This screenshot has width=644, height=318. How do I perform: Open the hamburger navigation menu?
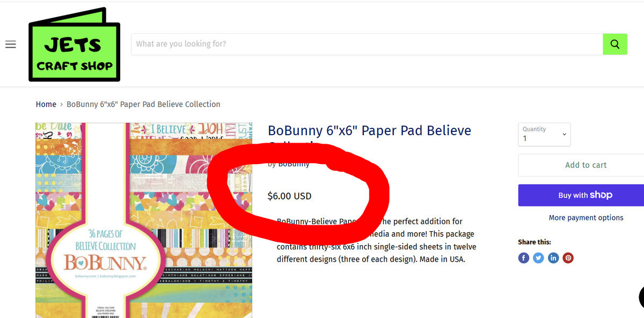click(10, 44)
